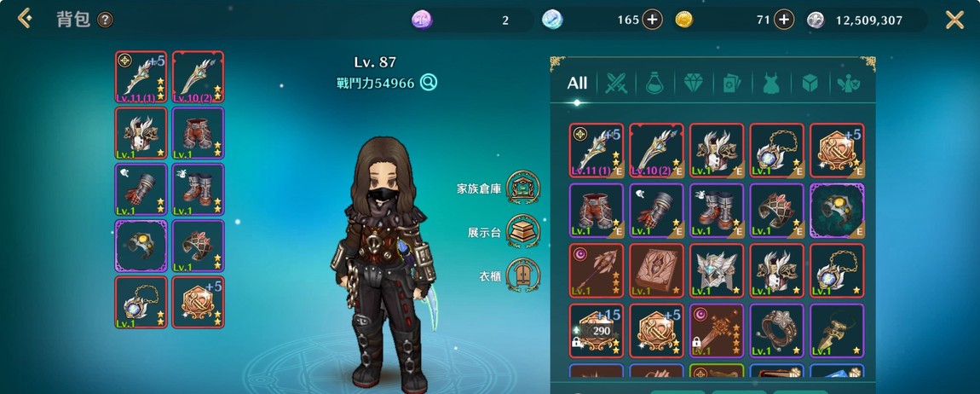Filter inventory by diamond gem tab
Image resolution: width=980 pixels, height=394 pixels.
pos(693,83)
